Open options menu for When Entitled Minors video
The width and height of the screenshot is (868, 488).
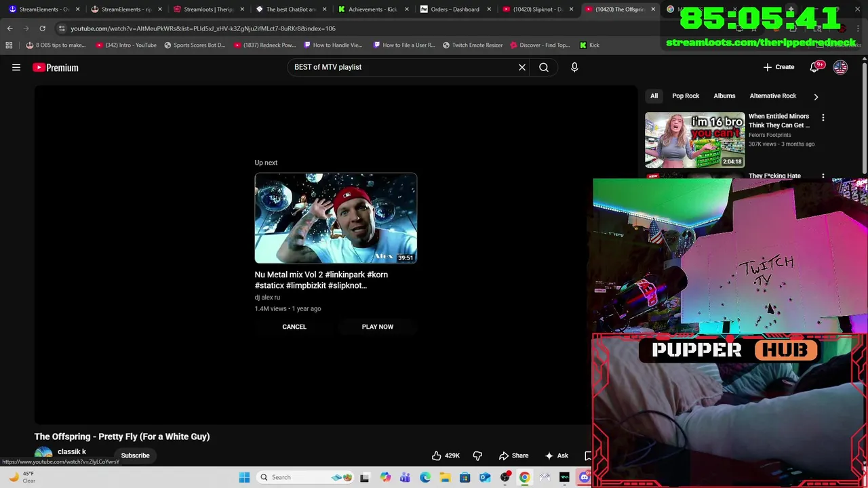pos(823,118)
